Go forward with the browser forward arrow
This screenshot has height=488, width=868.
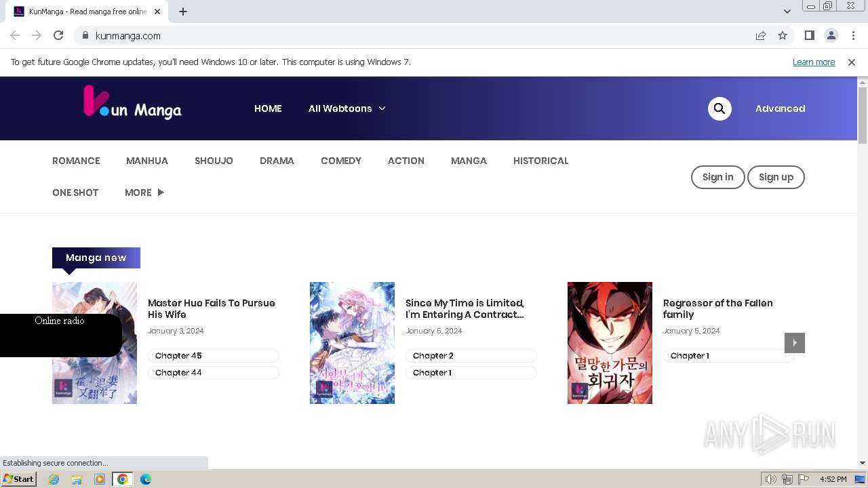click(x=37, y=35)
